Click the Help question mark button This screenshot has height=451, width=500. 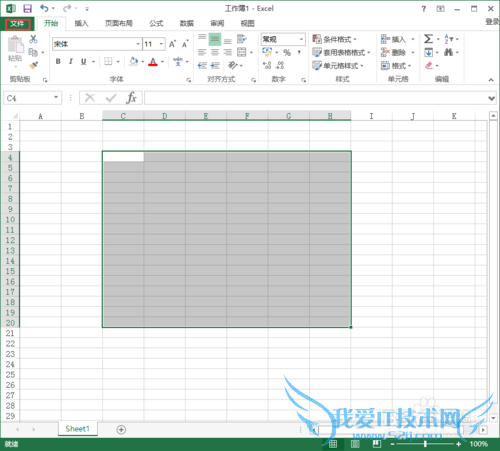[x=423, y=9]
